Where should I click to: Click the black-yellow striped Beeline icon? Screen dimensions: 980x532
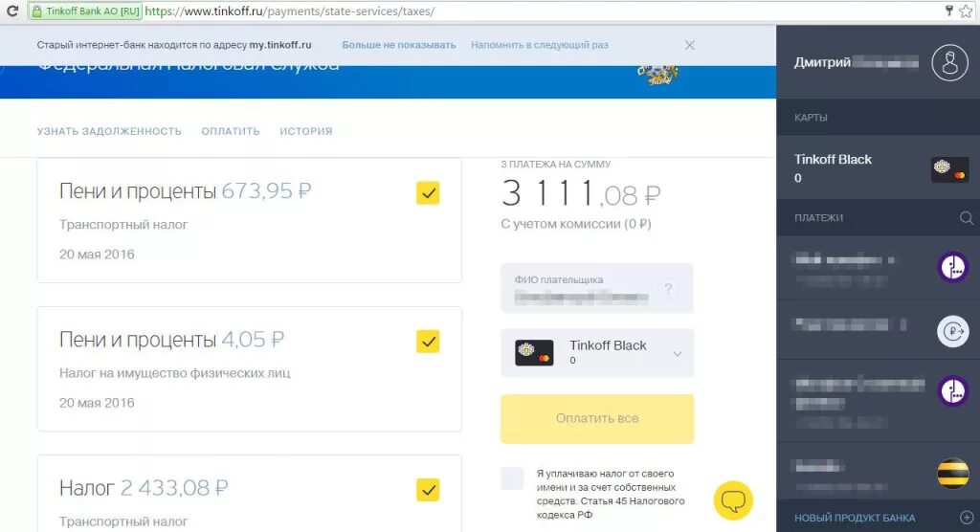click(952, 474)
